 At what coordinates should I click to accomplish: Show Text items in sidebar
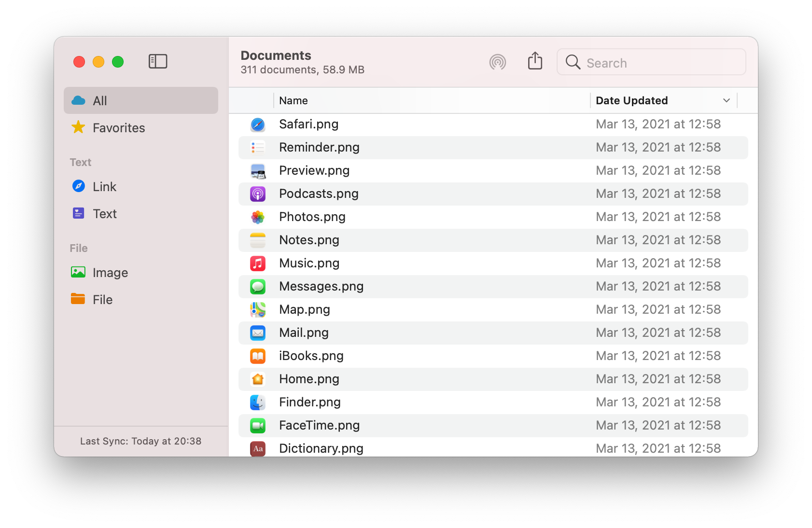(141, 213)
